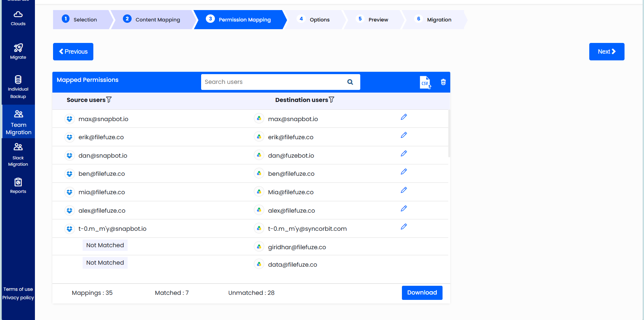Screen dimensions: 644x320
Task: Edit mapping for dan@fuzebot.io
Action: tap(404, 154)
